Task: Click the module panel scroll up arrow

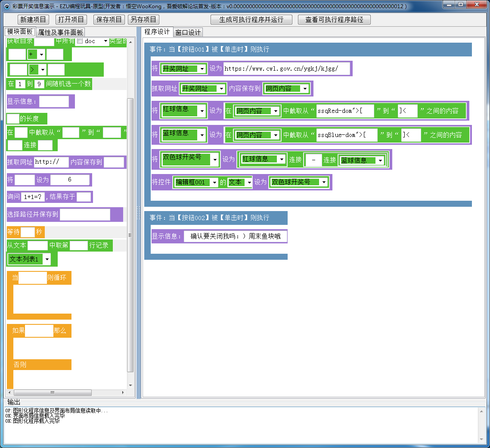Action: point(130,42)
